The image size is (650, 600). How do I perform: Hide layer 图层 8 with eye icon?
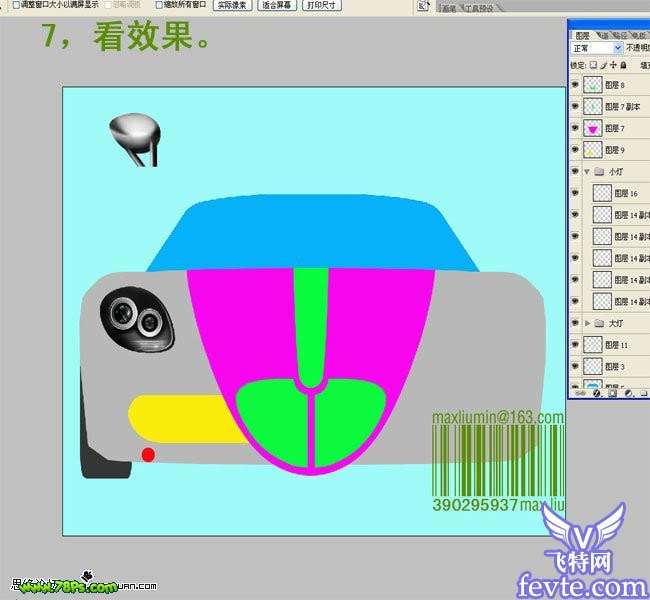pyautogui.click(x=575, y=86)
